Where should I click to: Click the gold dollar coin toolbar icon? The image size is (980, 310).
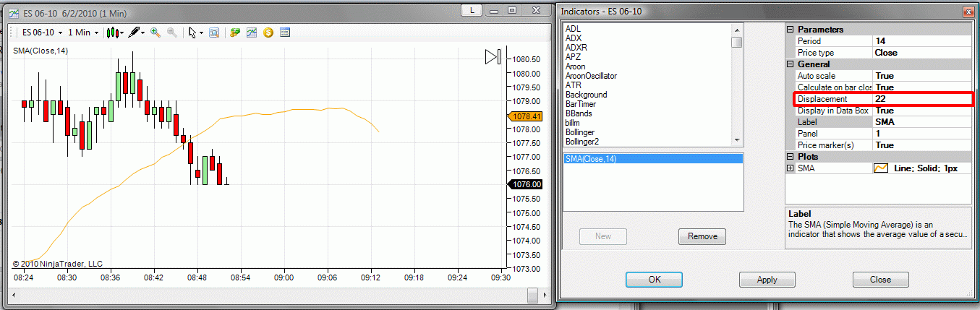tap(268, 33)
